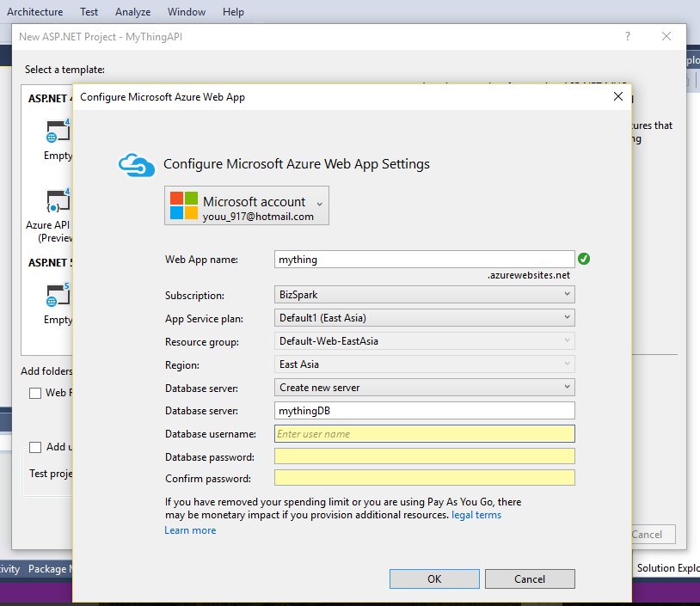
Task: Enable the Add unit tests checkbox
Action: coord(35,447)
